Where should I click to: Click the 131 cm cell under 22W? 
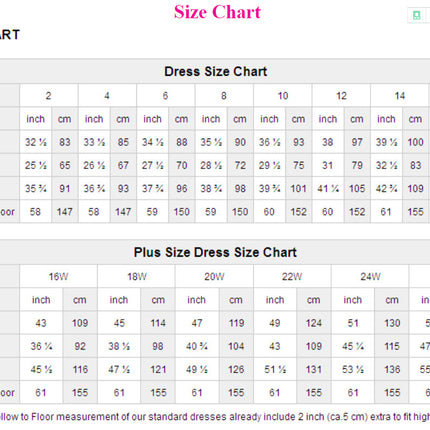[x=314, y=369]
